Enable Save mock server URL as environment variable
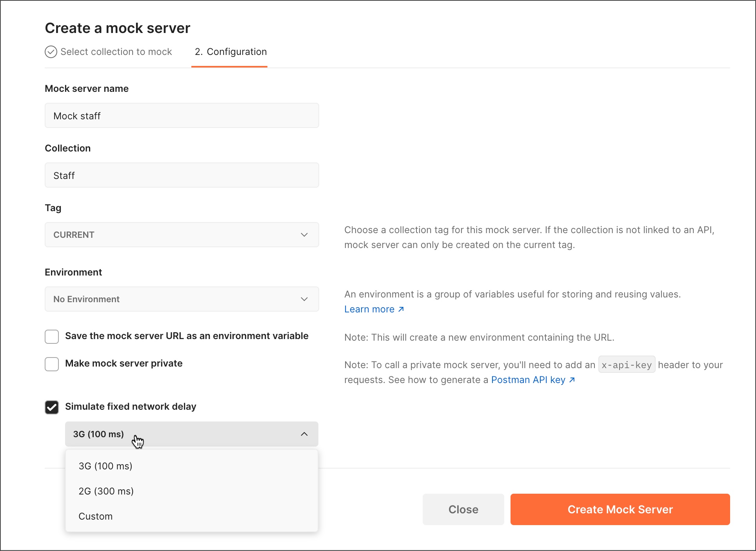The height and width of the screenshot is (551, 756). pyautogui.click(x=52, y=336)
